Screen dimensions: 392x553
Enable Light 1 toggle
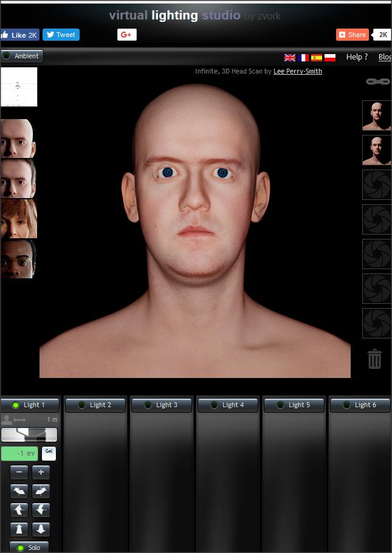coord(30,405)
